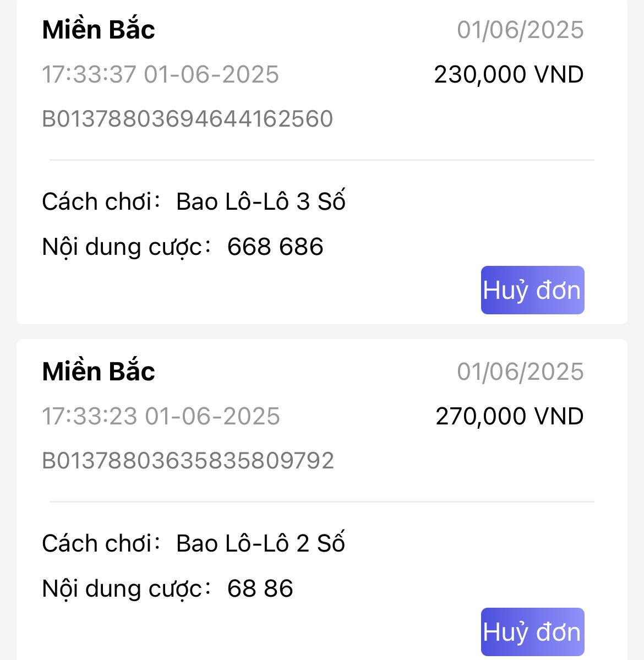Cancel the 270,000 VND Lô 2 Số order

[532, 631]
